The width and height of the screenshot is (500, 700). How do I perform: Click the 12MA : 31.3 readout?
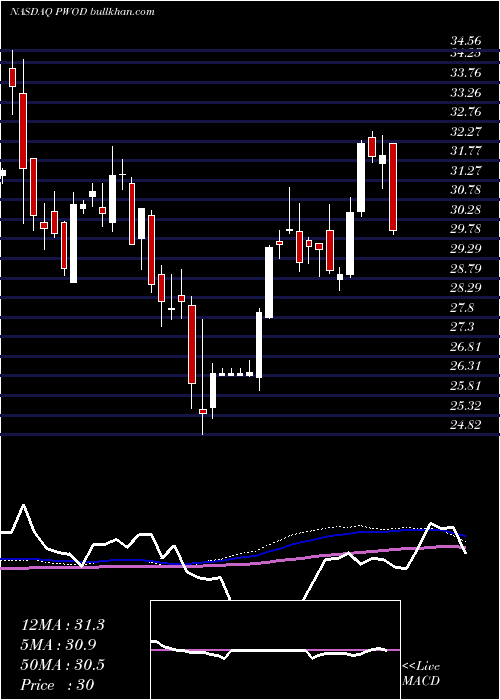tap(63, 625)
